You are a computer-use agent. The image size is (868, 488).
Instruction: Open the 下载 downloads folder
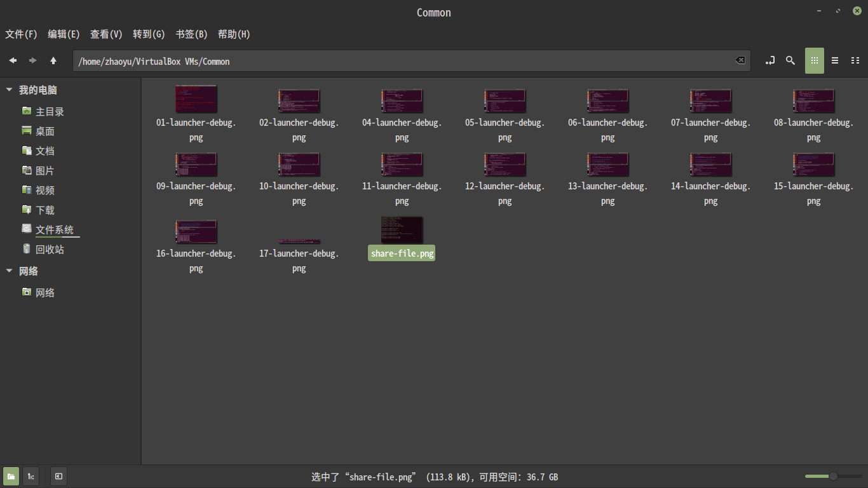[x=44, y=210]
